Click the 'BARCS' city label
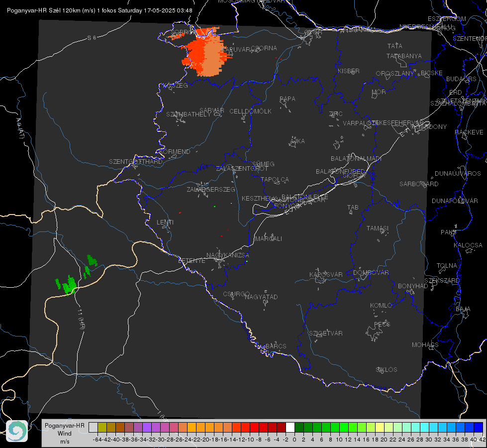This screenshot has width=487, height=448. click(276, 346)
